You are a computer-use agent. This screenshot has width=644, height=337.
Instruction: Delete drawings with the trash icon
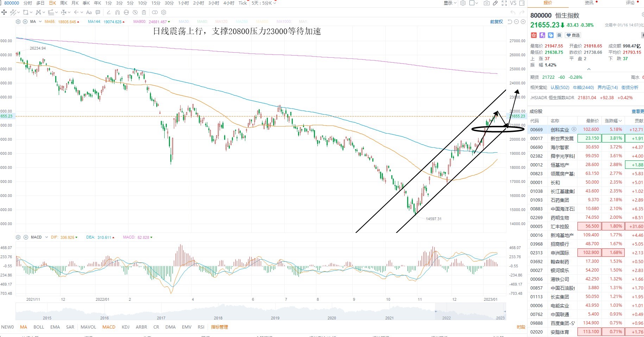pyautogui.click(x=144, y=12)
